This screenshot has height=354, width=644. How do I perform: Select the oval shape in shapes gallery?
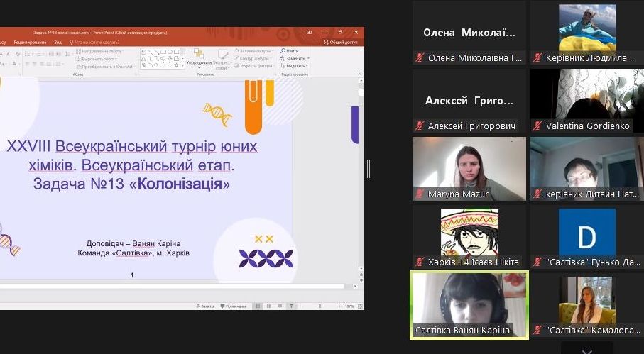coord(170,52)
